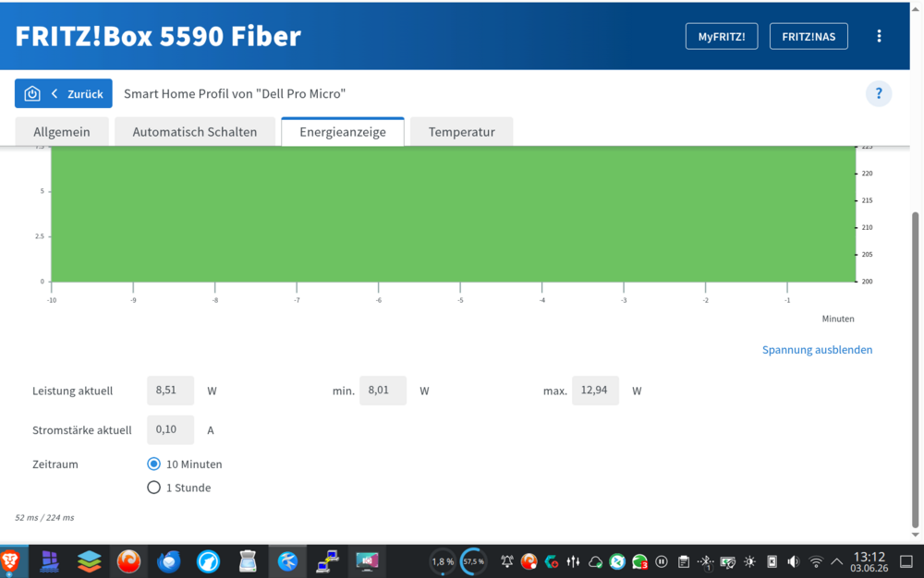Click the min. power field 8,01
The width and height of the screenshot is (924, 578).
[383, 391]
